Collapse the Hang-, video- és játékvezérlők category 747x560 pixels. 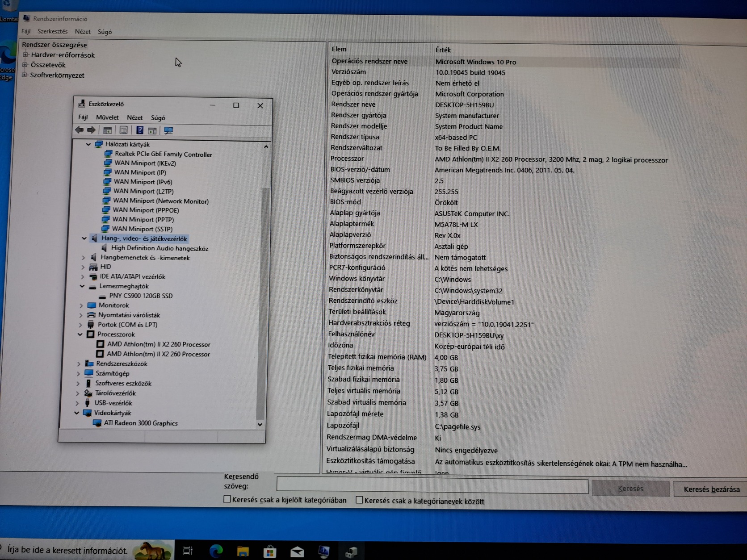84,238
